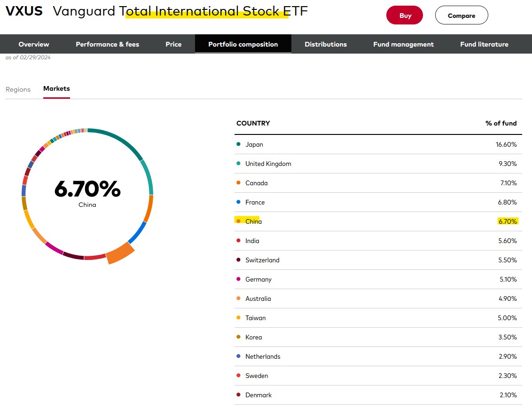Click the % of fund column header
The image size is (532, 409).
(501, 123)
